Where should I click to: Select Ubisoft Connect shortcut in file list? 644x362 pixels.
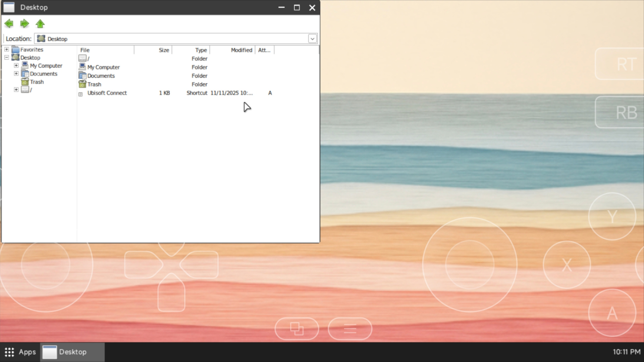pyautogui.click(x=107, y=93)
